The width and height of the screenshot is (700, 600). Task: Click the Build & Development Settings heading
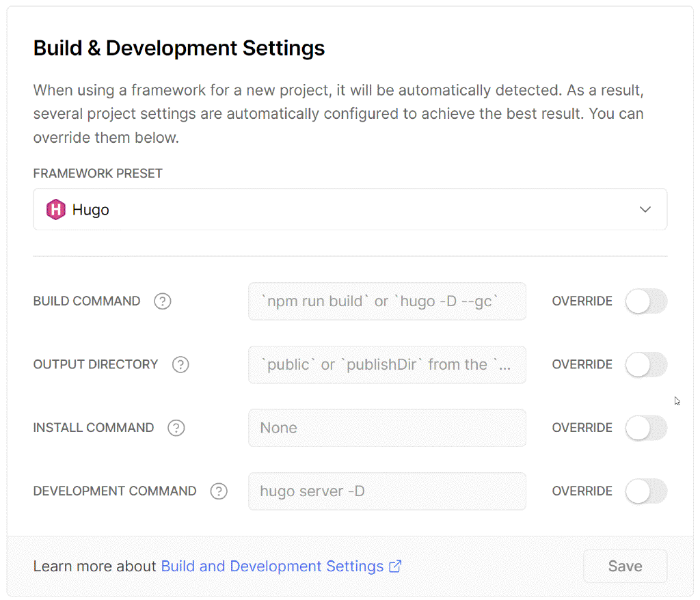pos(178,48)
